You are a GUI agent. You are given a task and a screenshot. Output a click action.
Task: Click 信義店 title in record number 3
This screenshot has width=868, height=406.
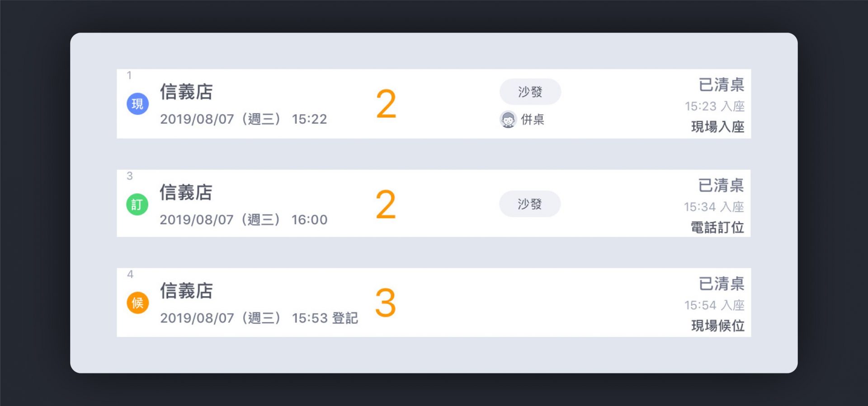(186, 192)
